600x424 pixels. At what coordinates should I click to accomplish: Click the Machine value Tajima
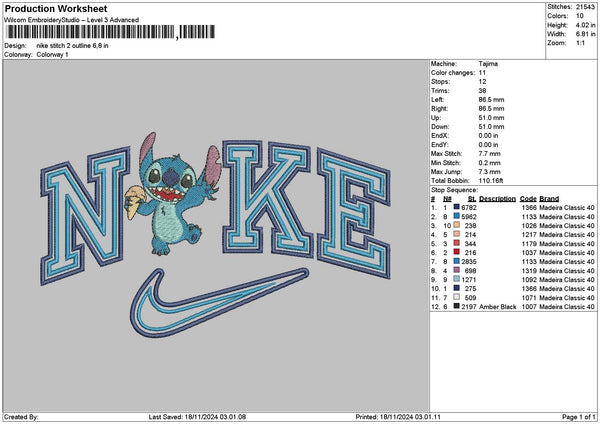coord(488,64)
